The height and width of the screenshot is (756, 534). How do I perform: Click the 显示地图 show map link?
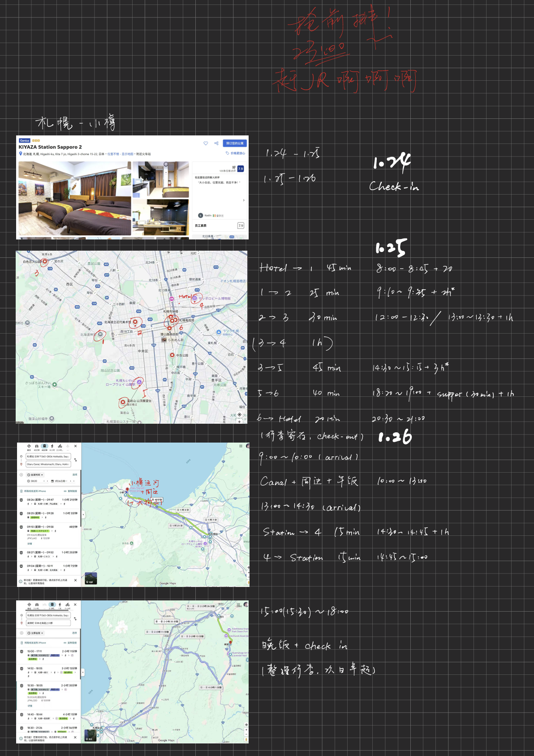click(x=127, y=154)
